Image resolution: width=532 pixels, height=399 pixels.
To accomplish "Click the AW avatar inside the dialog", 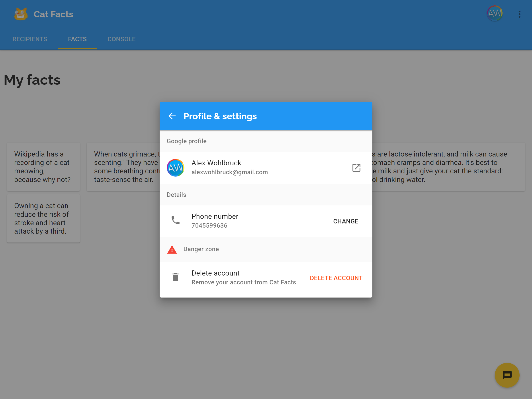I will coord(176,168).
